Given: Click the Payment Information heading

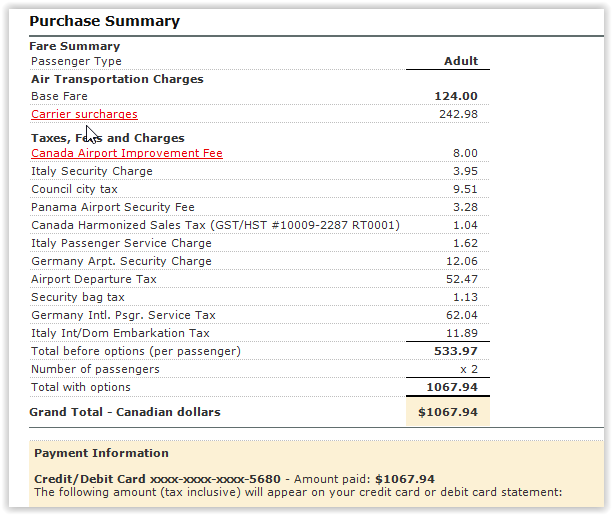Looking at the screenshot, I should pos(101,453).
